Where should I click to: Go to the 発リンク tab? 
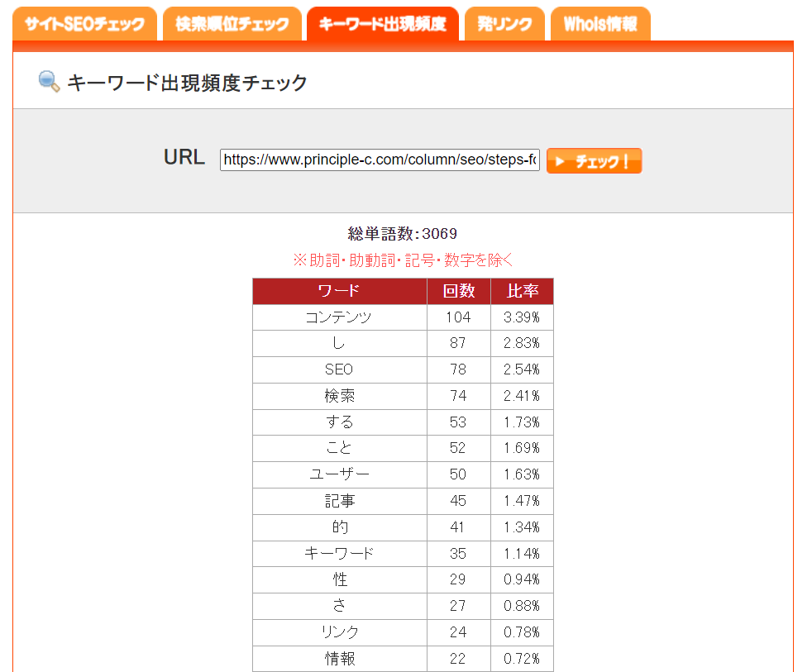[504, 24]
